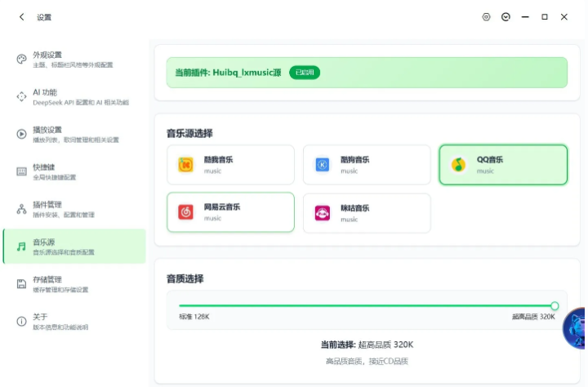Click the floppy disk storage icon
The height and width of the screenshot is (387, 588).
click(x=21, y=284)
